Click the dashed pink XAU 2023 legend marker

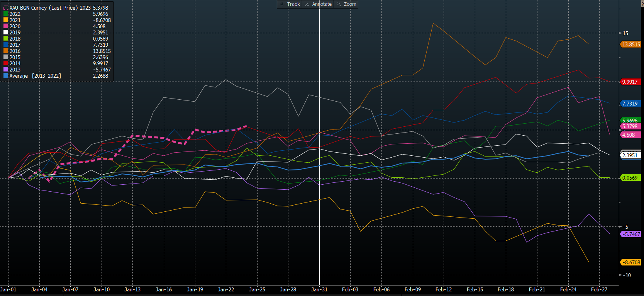(x=6, y=8)
